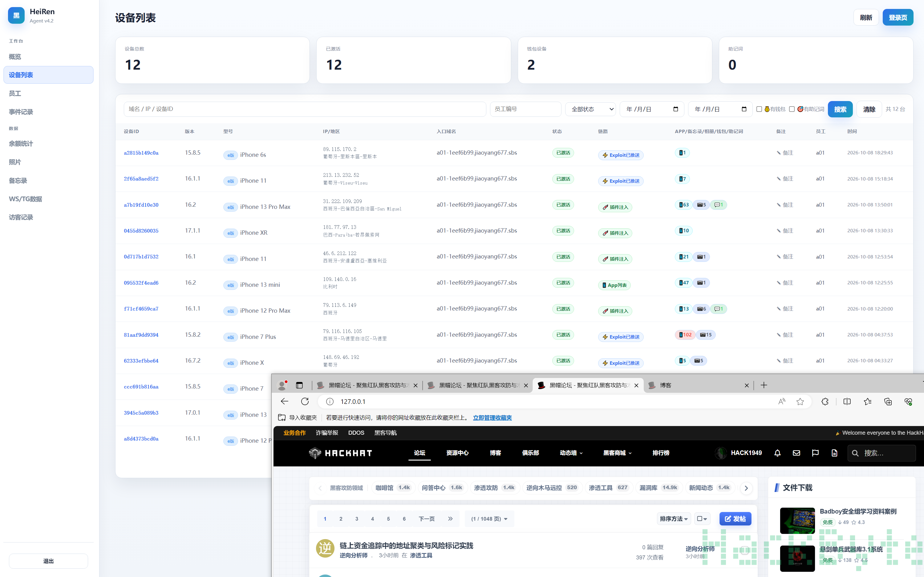924x577 pixels.
Task: Open a new browser tab with plus icon
Action: tap(764, 385)
